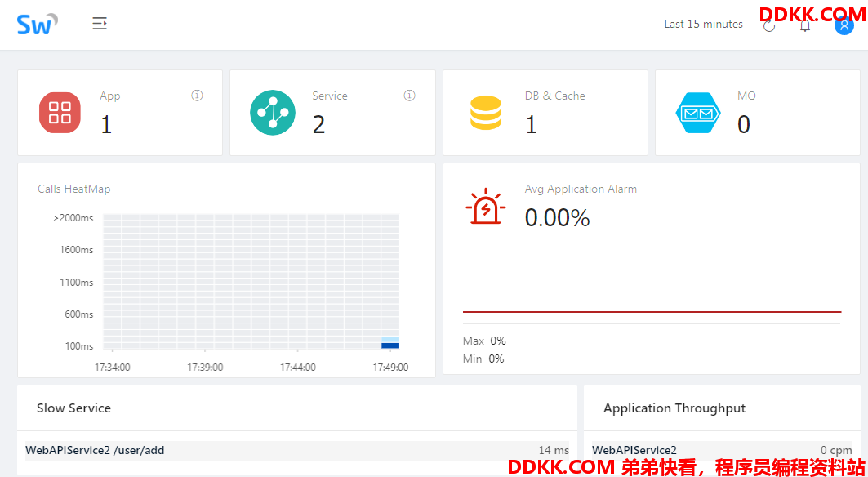Open WebAPIService2 in Application Throughput
Image resolution: width=868 pixels, height=477 pixels.
634,450
